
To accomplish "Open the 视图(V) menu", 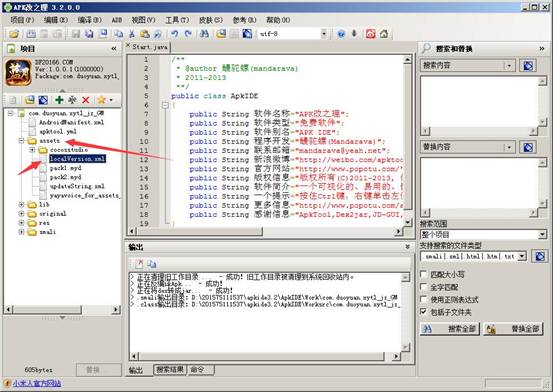I will [143, 20].
